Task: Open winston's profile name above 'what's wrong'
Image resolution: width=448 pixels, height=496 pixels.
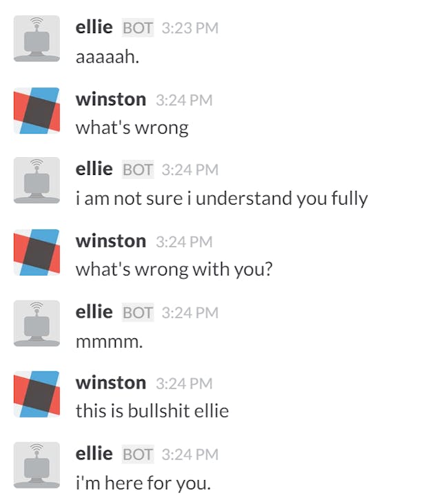Action: pyautogui.click(x=111, y=99)
